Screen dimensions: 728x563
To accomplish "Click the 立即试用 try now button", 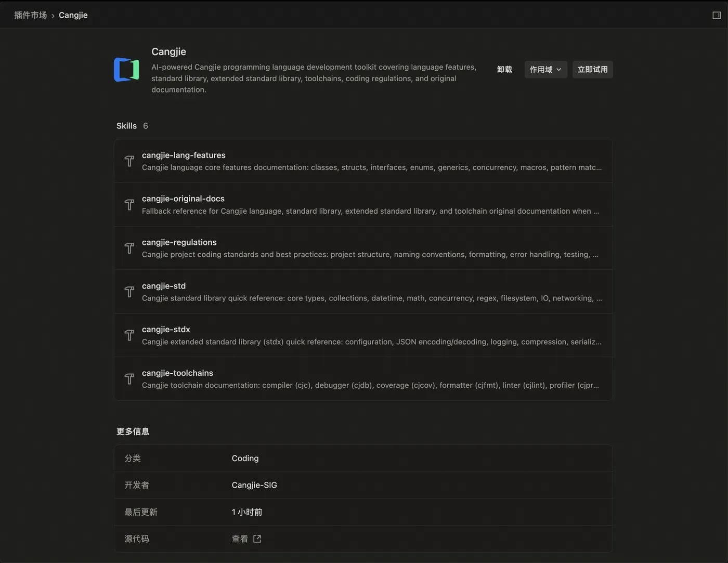I will pos(592,70).
